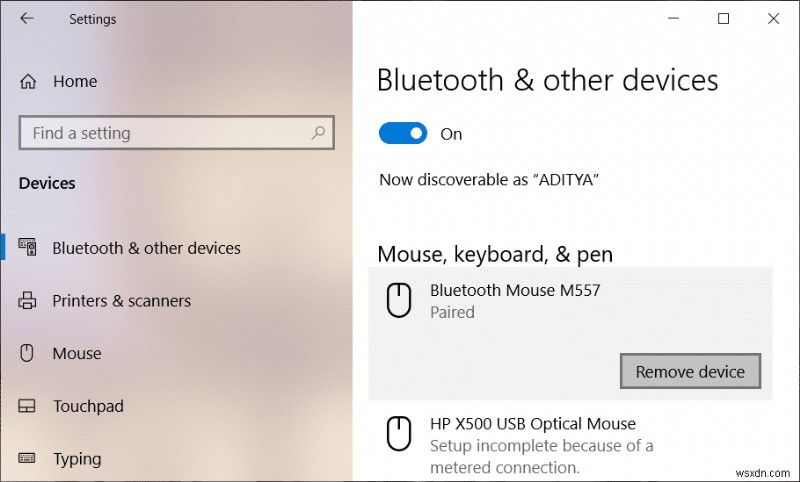Select the Bluetooth Mouse M557 entry

click(515, 291)
